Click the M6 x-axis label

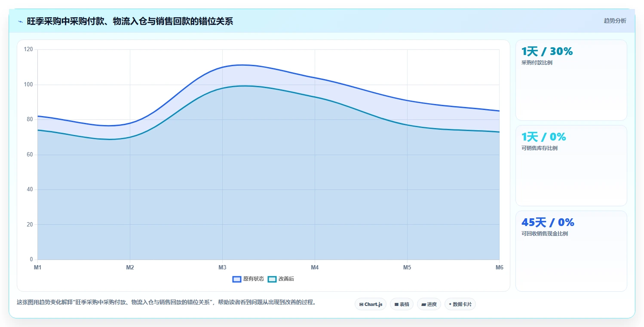499,268
